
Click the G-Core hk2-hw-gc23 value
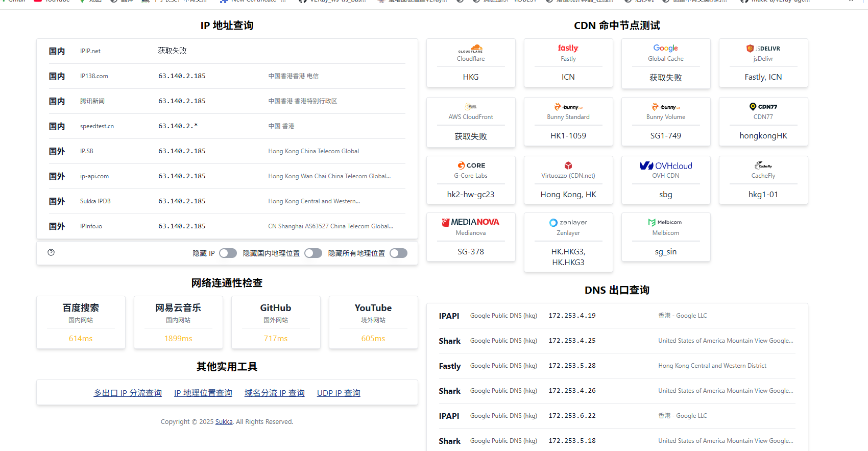point(471,195)
